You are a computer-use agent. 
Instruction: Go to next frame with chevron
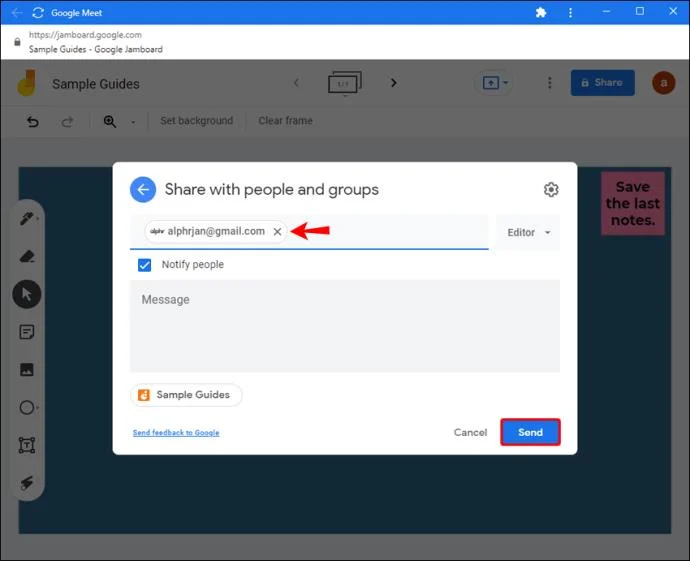pyautogui.click(x=394, y=83)
